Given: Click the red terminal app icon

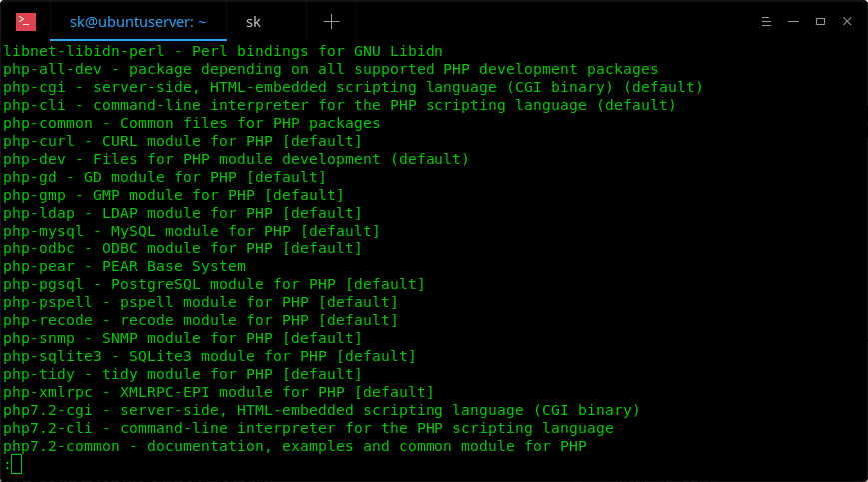Looking at the screenshot, I should (26, 21).
